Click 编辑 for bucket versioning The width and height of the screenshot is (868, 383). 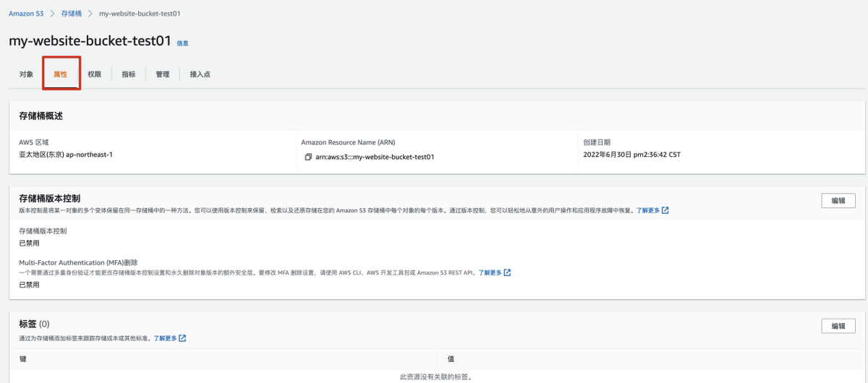[x=838, y=201]
